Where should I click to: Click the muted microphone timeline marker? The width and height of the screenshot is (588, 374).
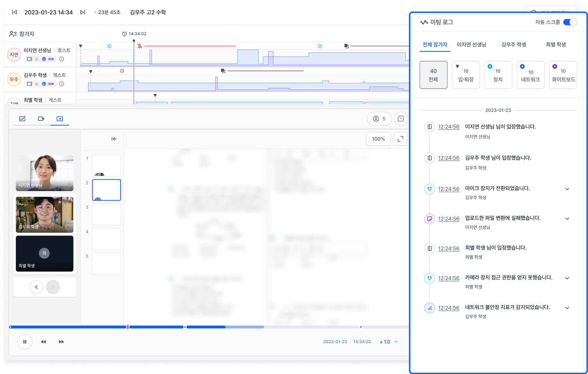140,46
